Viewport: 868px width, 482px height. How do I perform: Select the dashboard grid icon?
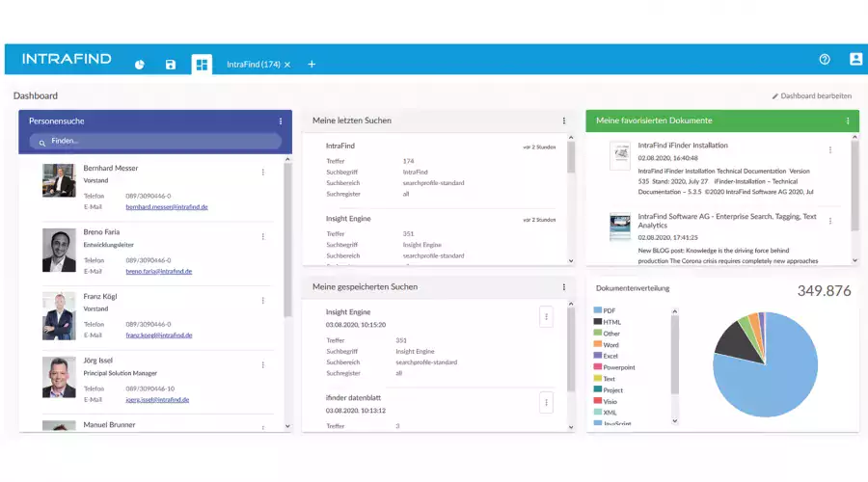pyautogui.click(x=202, y=65)
